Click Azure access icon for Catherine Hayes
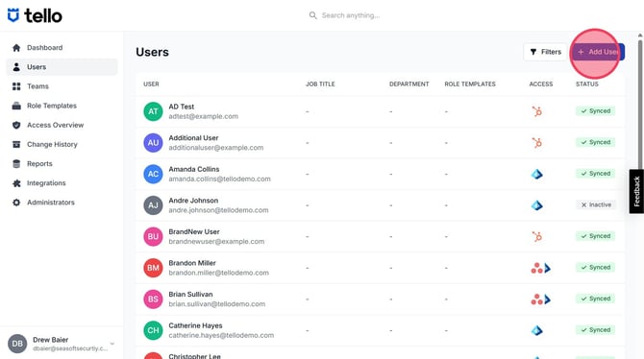 [536, 330]
